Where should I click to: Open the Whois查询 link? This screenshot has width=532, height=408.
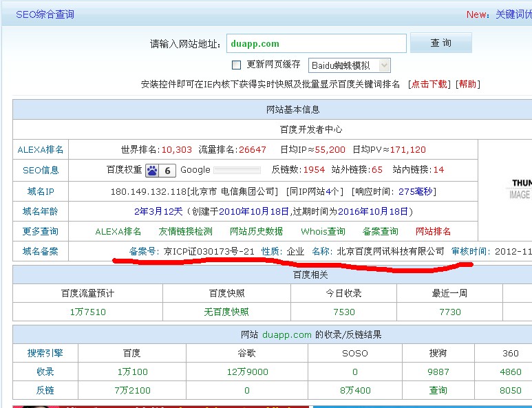tap(323, 232)
